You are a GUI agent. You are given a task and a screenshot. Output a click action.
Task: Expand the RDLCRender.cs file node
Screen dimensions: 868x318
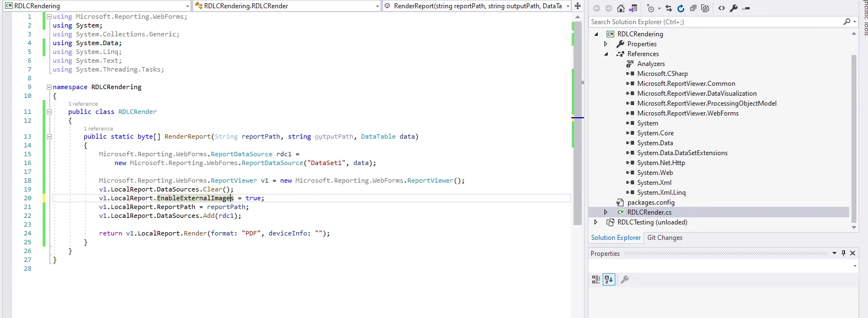606,212
